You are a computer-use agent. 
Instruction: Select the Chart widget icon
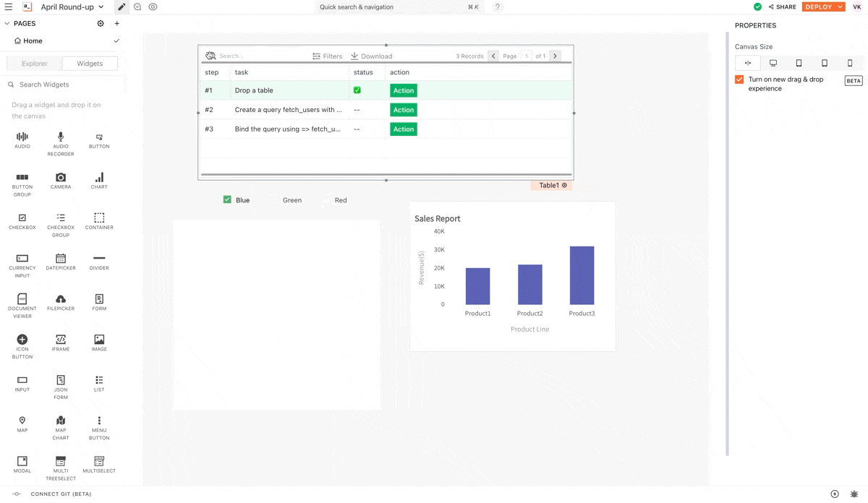[99, 177]
